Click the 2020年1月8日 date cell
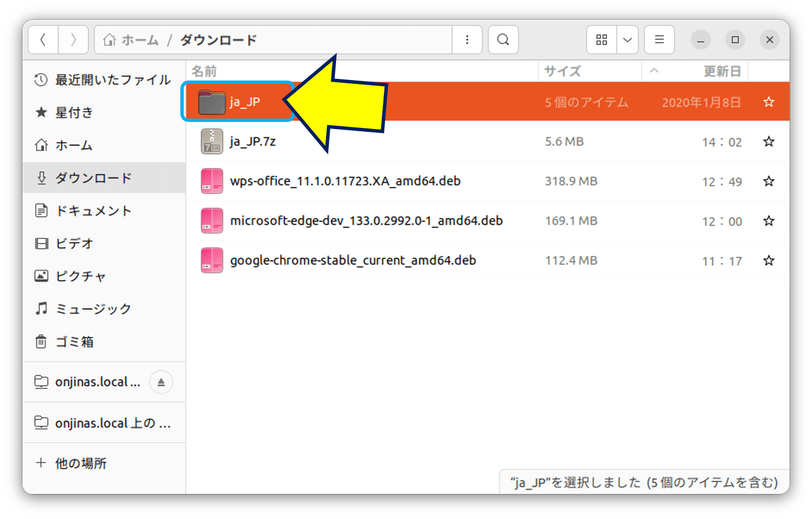 tap(701, 103)
